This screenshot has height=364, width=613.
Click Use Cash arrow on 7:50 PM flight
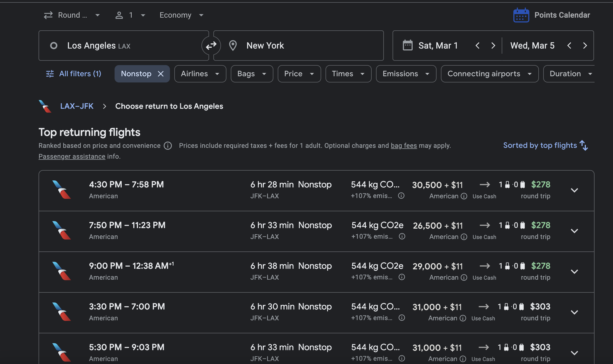pos(485,225)
